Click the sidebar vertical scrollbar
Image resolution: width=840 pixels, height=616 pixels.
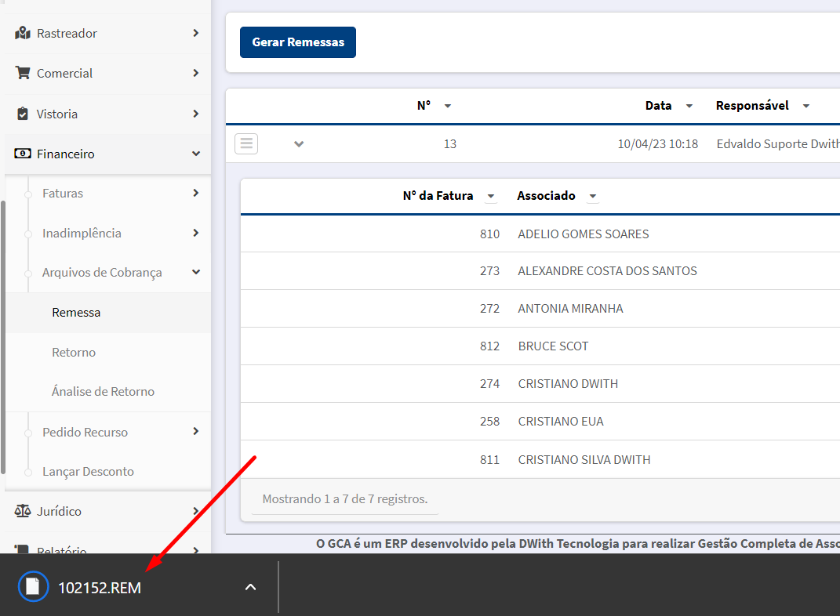[2, 337]
